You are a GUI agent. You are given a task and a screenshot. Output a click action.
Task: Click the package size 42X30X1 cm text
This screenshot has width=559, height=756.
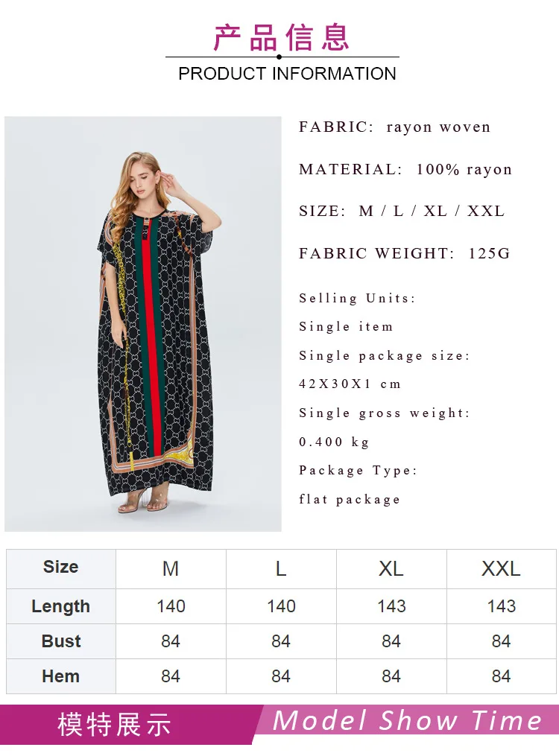[x=350, y=384]
